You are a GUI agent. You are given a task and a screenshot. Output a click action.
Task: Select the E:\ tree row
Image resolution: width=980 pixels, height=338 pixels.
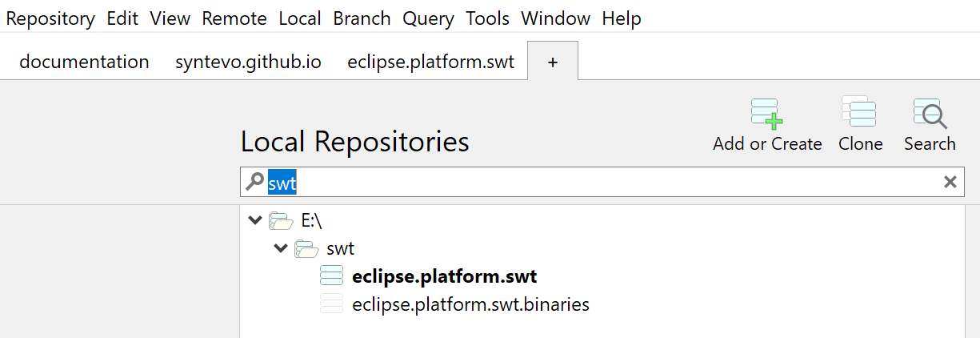coord(602,220)
